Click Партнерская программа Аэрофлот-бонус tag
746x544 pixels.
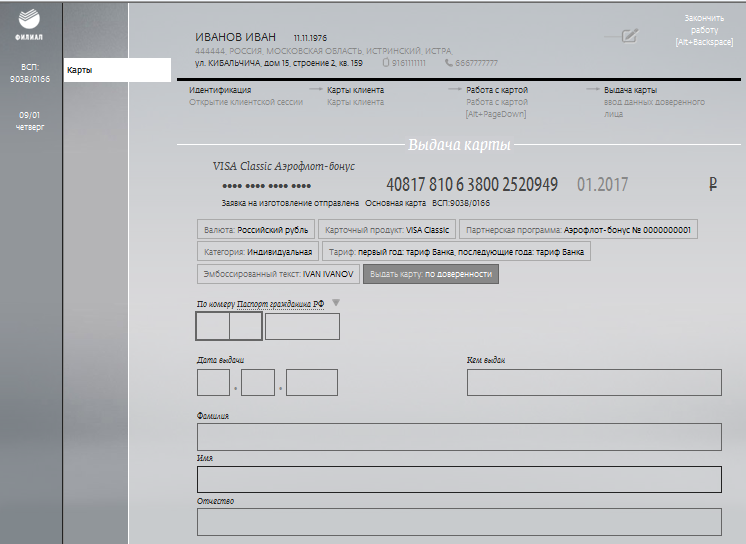578,229
